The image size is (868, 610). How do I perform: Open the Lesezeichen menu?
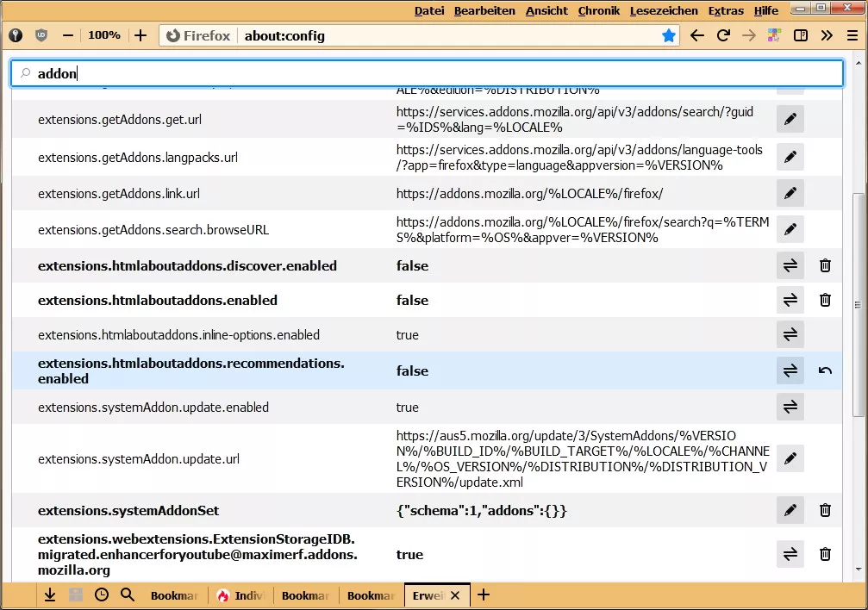[x=663, y=10]
